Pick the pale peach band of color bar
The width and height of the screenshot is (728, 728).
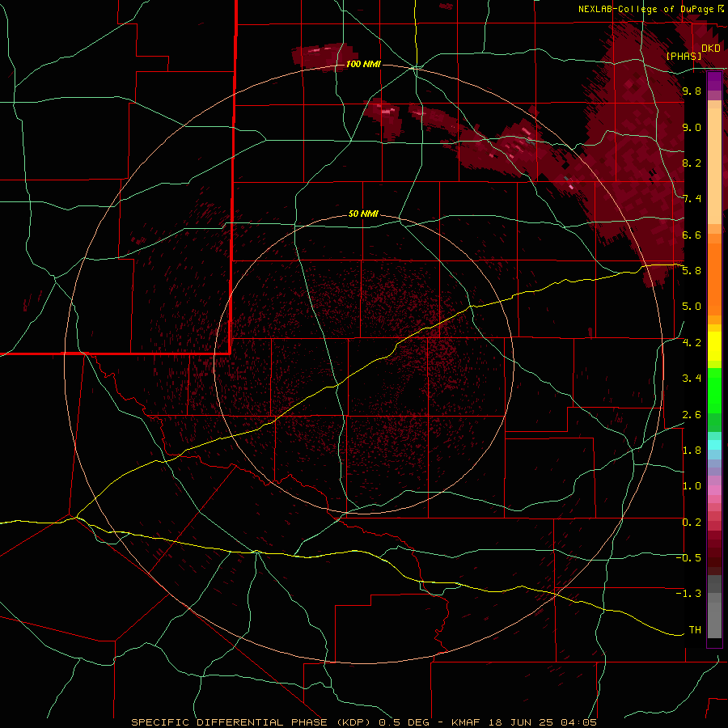pos(714,166)
